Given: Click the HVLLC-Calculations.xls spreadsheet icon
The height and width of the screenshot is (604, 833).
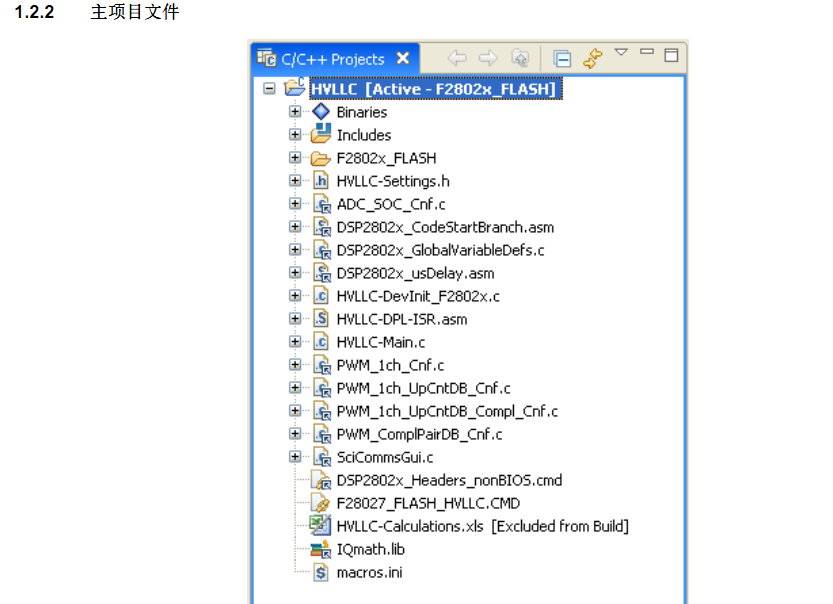Looking at the screenshot, I should coord(320,525).
